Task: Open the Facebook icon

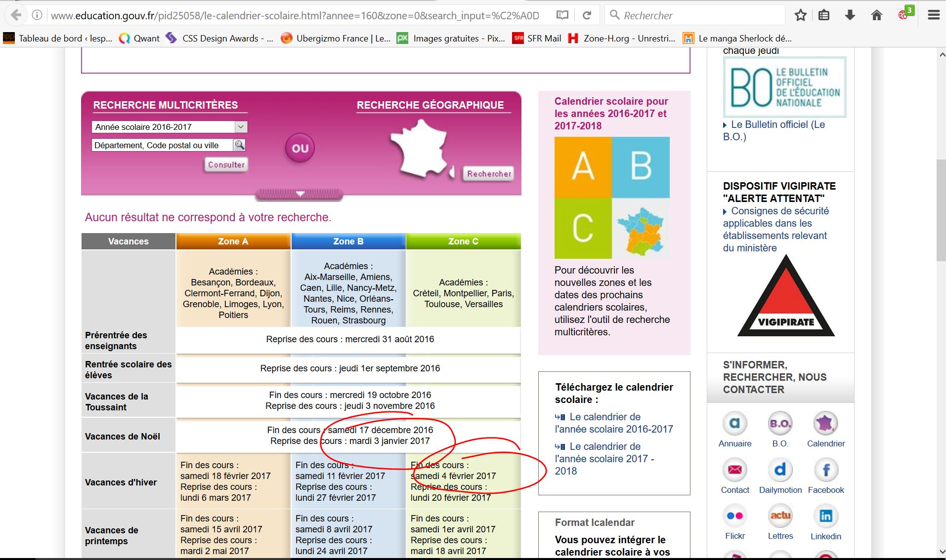Action: 825,470
